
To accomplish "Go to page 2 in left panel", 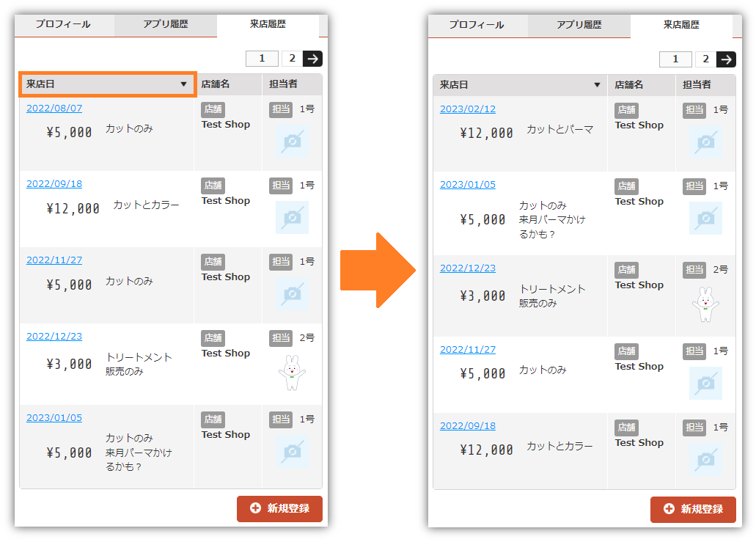I will click(292, 59).
